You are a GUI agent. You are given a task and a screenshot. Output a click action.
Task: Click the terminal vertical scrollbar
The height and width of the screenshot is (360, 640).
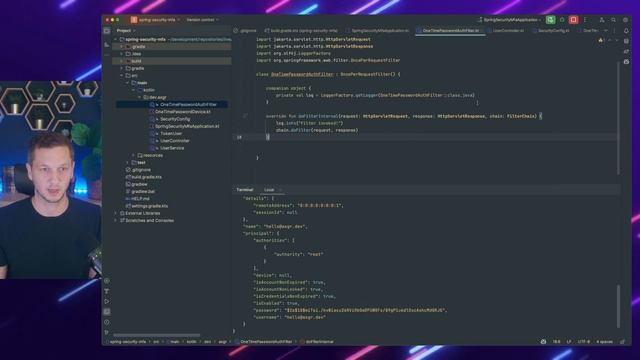click(618, 306)
